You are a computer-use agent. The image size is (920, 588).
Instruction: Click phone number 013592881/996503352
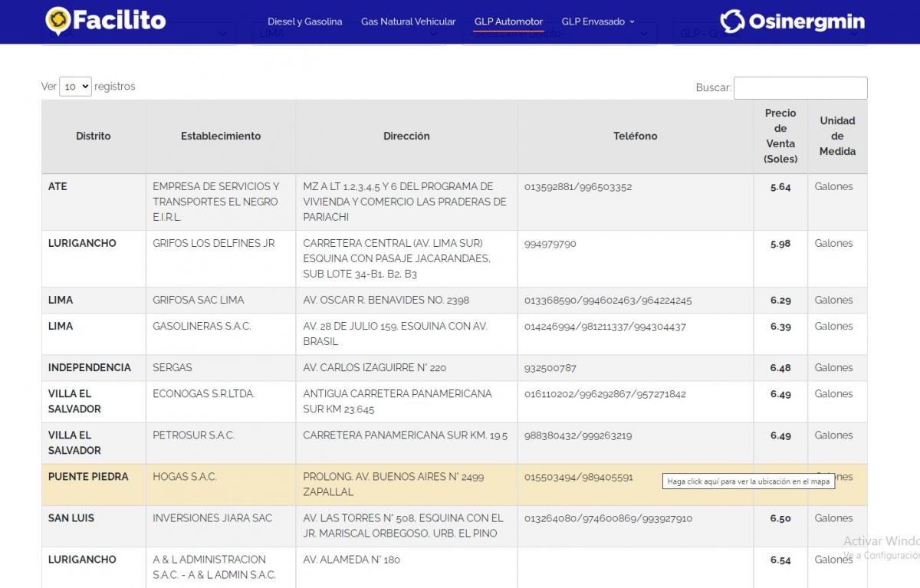[x=578, y=187]
